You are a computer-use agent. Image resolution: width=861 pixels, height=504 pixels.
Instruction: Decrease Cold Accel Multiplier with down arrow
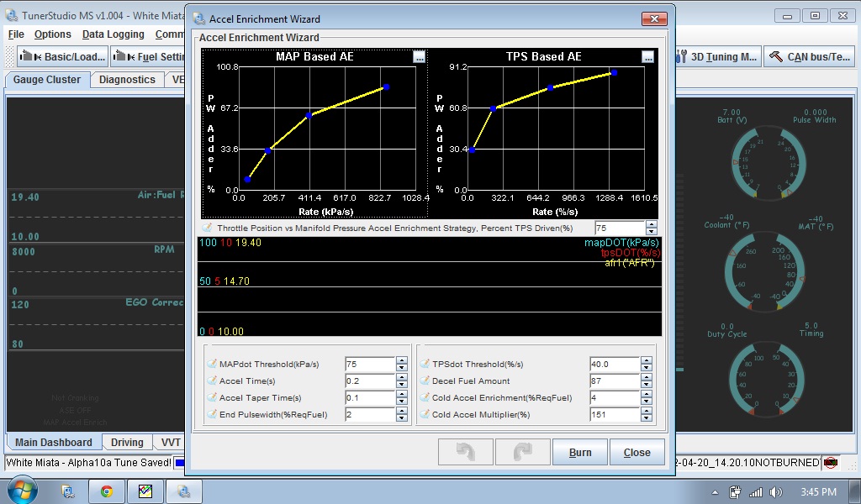pyautogui.click(x=646, y=418)
